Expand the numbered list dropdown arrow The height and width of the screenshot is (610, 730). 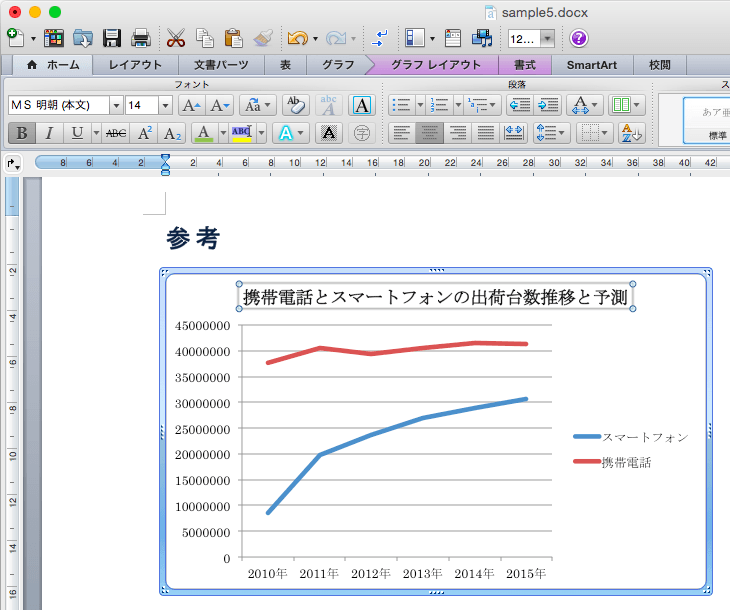coord(458,105)
